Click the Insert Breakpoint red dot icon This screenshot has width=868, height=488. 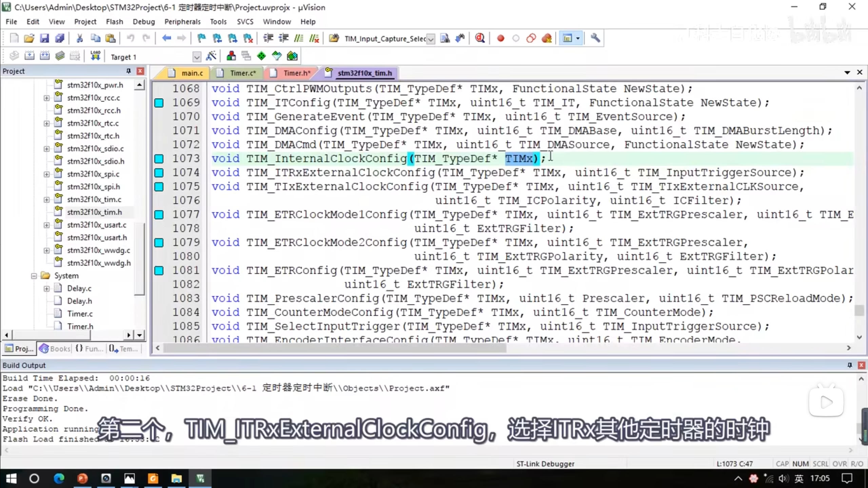click(x=500, y=38)
